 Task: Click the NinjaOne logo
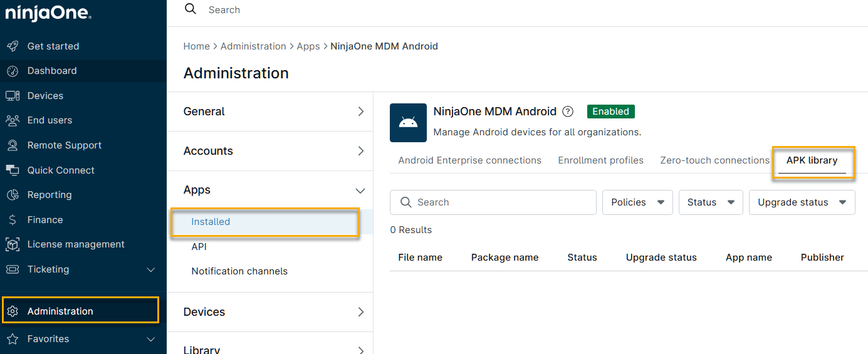tap(48, 13)
